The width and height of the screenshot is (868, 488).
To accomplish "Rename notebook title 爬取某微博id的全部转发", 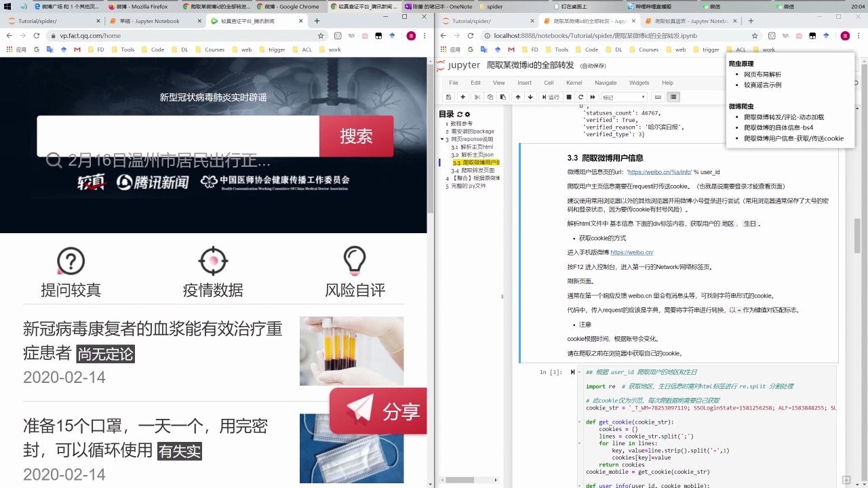I will (x=530, y=65).
